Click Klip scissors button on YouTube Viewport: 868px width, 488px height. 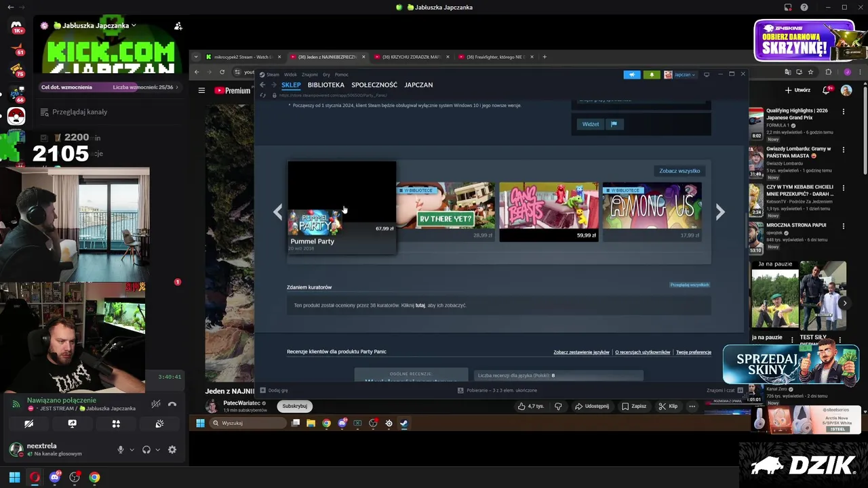pos(669,406)
